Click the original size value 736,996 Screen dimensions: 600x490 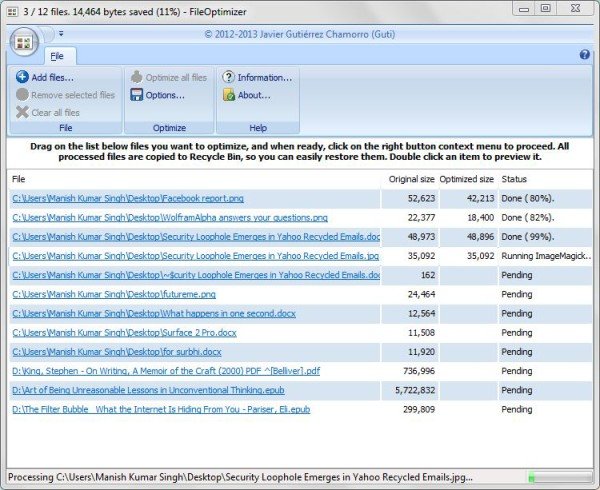coord(419,371)
